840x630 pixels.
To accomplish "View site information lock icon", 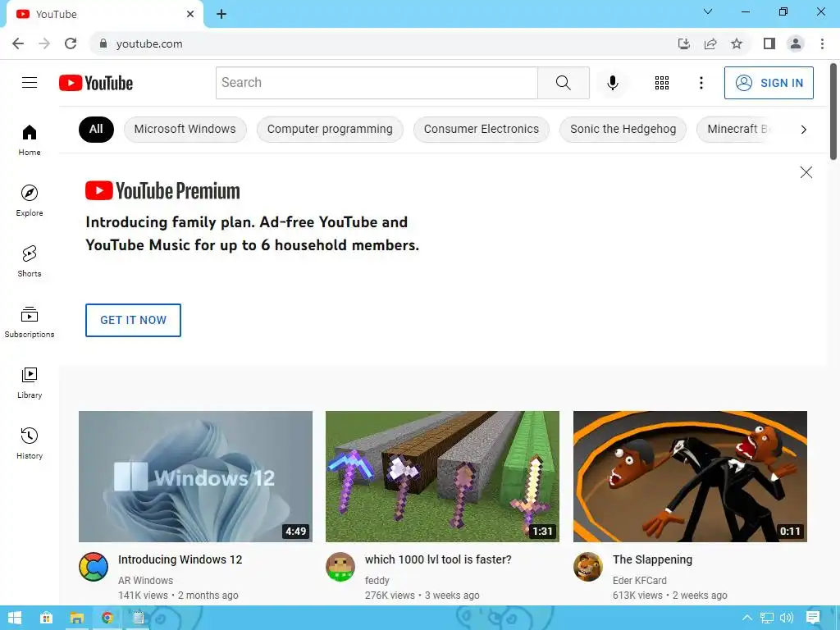I will point(103,43).
